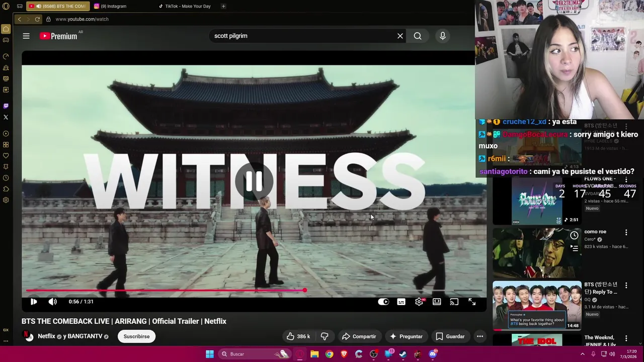
Task: Open options for 'como roe' video
Action: pyautogui.click(x=626, y=232)
